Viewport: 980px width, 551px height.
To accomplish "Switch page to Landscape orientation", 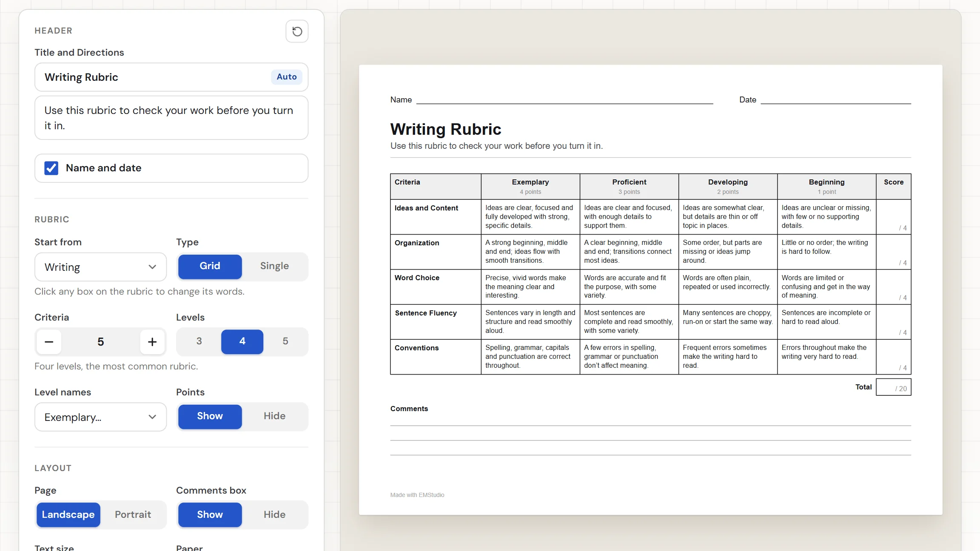I will pyautogui.click(x=68, y=515).
